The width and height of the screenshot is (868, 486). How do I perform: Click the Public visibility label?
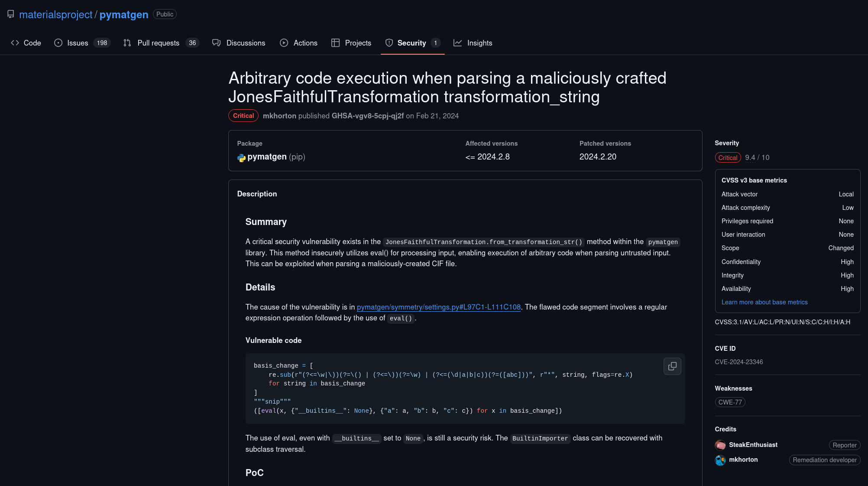click(165, 14)
